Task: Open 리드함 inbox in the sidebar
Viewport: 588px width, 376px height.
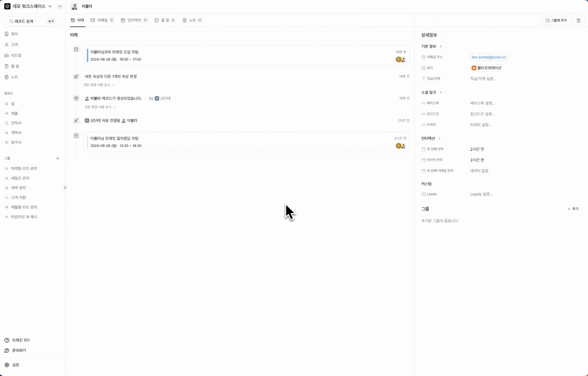Action: [x=16, y=55]
